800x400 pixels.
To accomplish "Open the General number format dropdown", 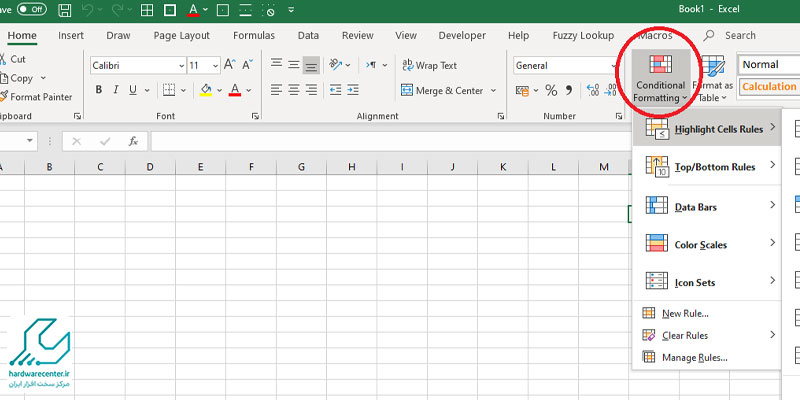I will point(613,66).
